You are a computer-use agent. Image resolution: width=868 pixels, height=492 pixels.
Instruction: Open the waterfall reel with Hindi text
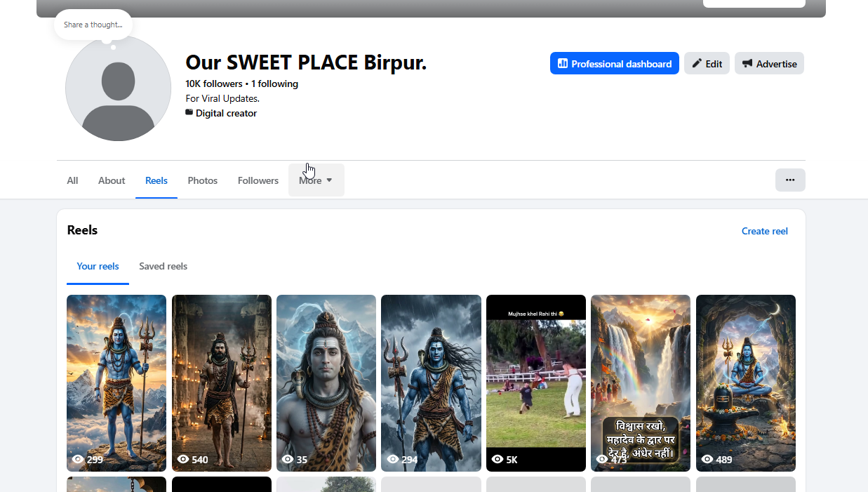pos(641,383)
